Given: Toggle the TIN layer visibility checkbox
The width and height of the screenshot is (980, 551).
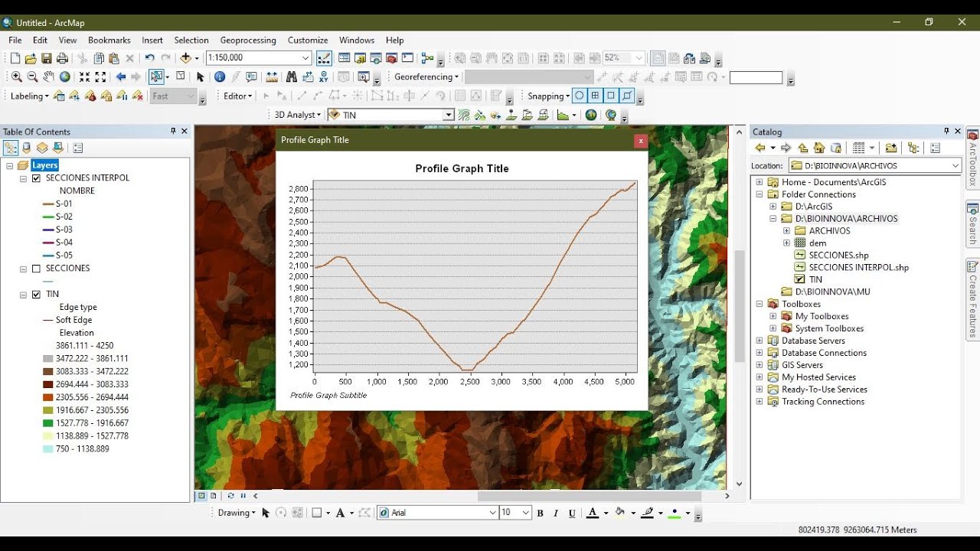Looking at the screenshot, I should coord(36,295).
